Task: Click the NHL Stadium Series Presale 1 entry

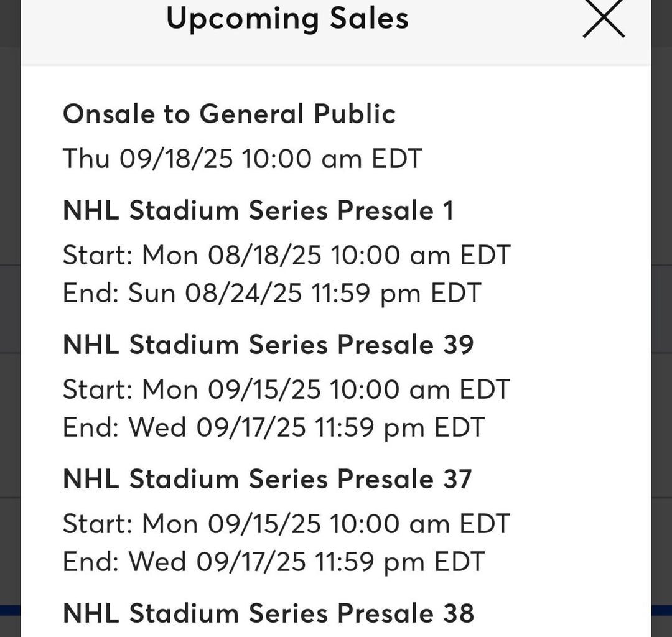Action: tap(258, 210)
